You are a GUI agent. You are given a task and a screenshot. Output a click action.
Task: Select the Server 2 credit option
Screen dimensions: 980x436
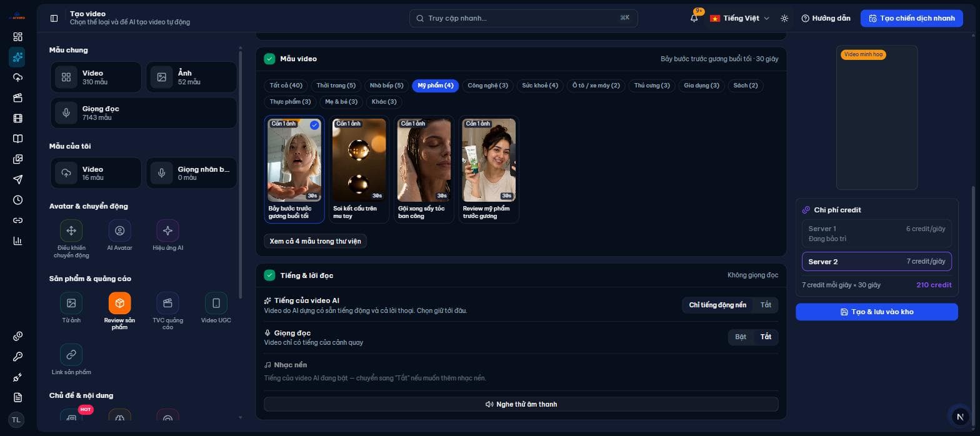pos(876,261)
